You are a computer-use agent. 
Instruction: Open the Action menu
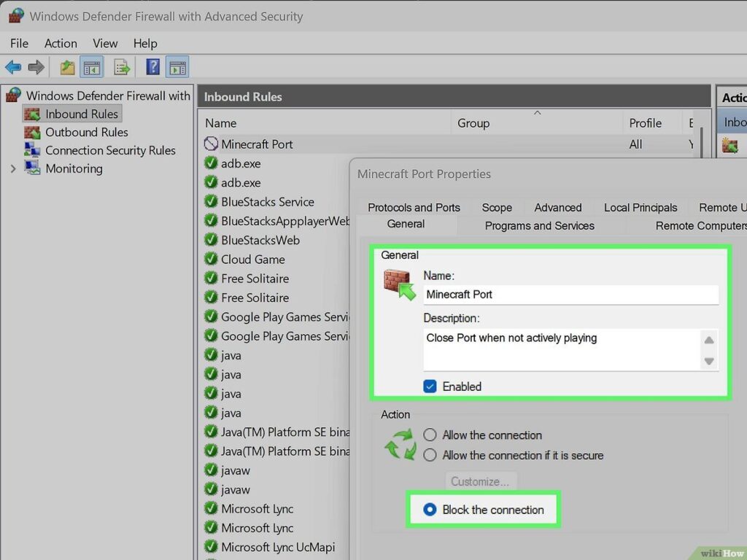point(61,44)
